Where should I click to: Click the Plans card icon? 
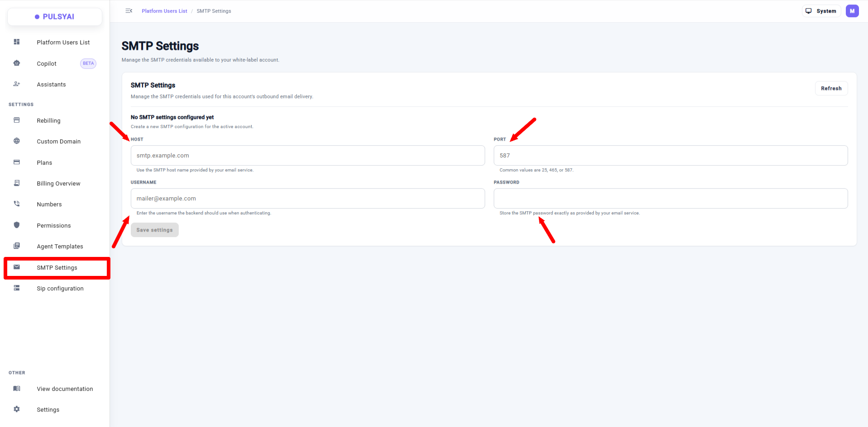pyautogui.click(x=17, y=162)
